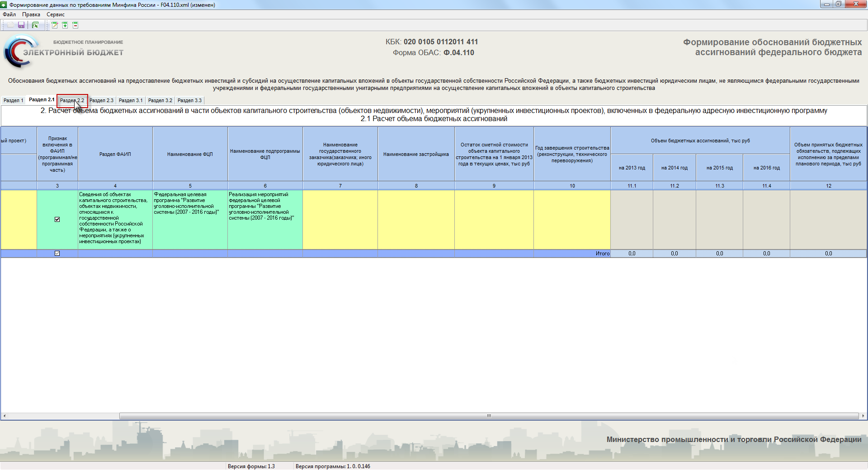This screenshot has height=470, width=868.
Task: Switch to the Раздел 3.1 tab
Action: [x=131, y=100]
